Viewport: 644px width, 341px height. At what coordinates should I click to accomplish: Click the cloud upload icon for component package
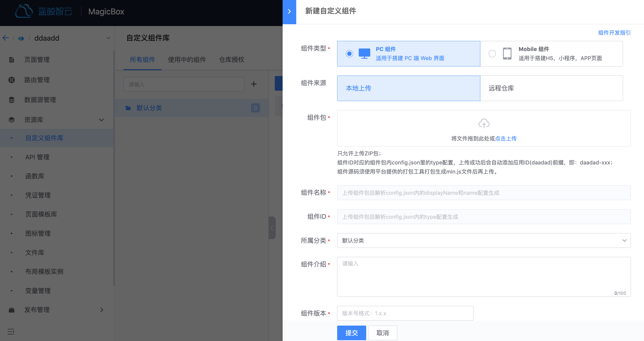pos(484,124)
